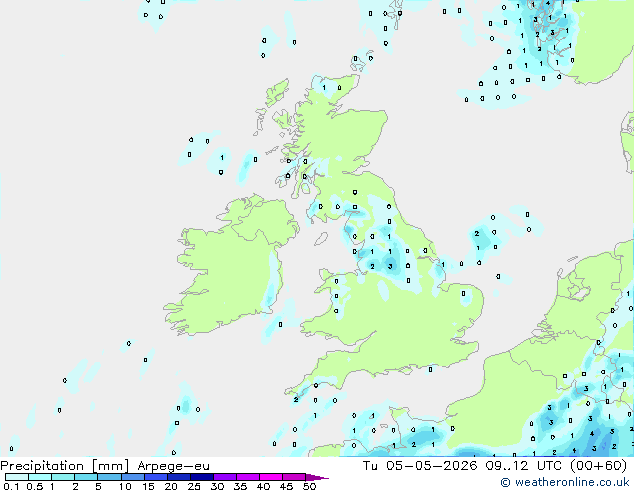Click the '0.5' legend scale label
This screenshot has width=634, height=490.
coord(34,486)
